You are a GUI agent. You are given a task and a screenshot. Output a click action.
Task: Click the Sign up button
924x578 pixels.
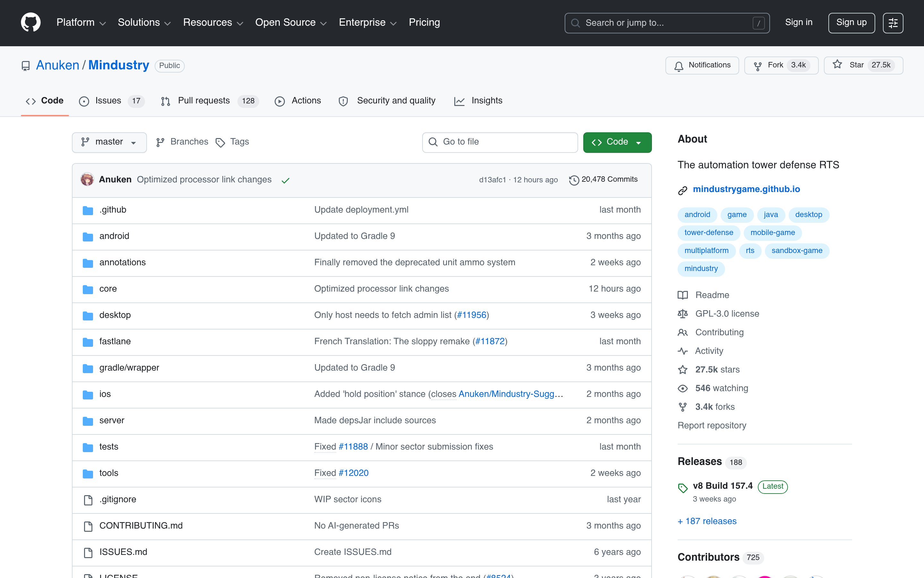pyautogui.click(x=851, y=23)
